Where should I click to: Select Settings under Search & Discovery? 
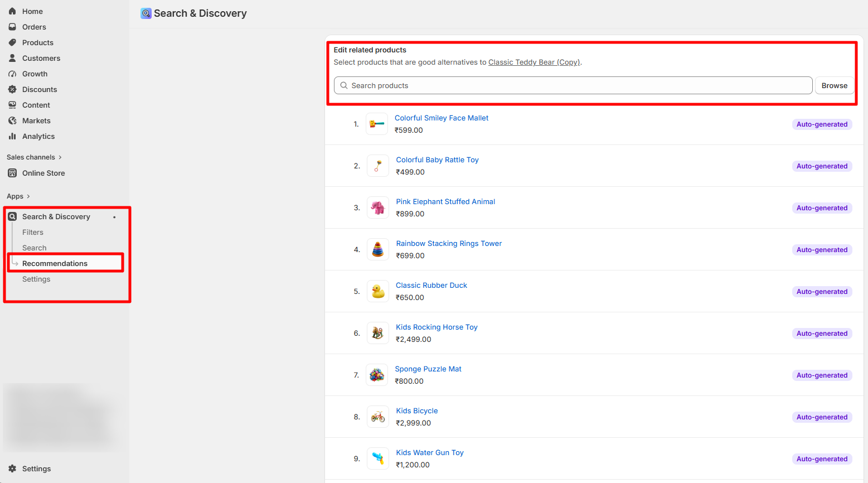(x=36, y=279)
